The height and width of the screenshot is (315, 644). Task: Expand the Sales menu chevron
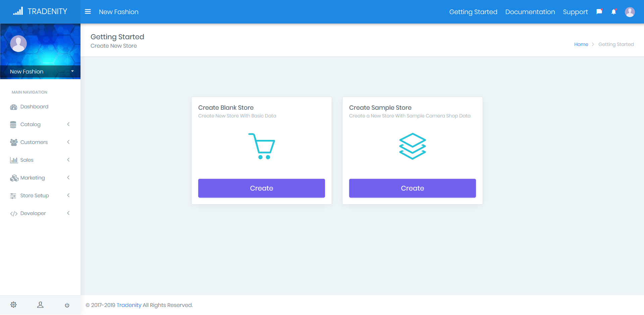(68, 160)
